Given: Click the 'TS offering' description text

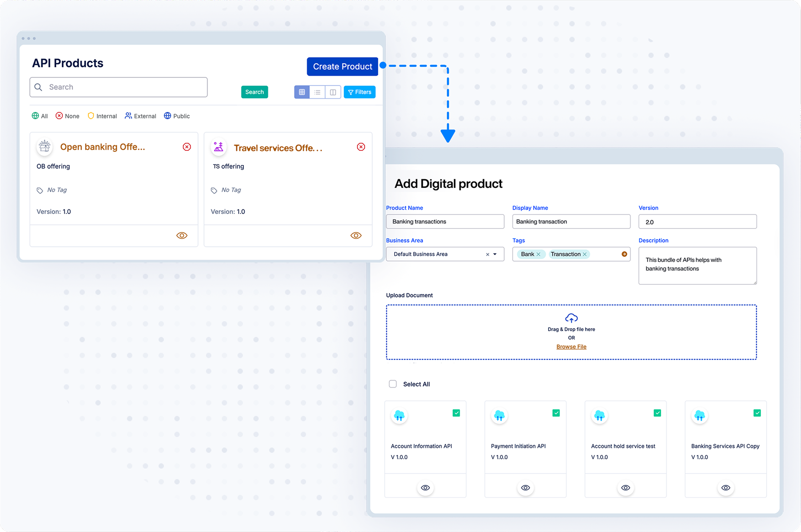Looking at the screenshot, I should click(229, 166).
